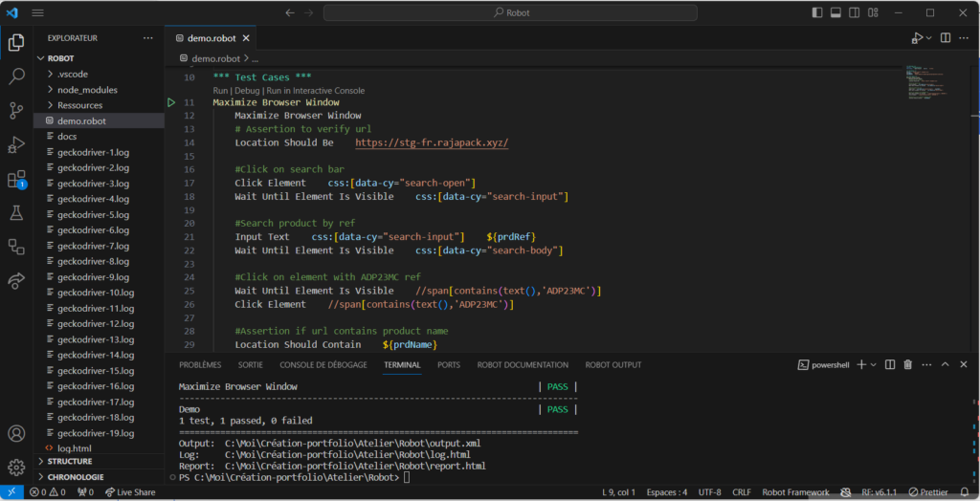The image size is (980, 501).
Task: Change CRLF end of line sequence
Action: 742,492
